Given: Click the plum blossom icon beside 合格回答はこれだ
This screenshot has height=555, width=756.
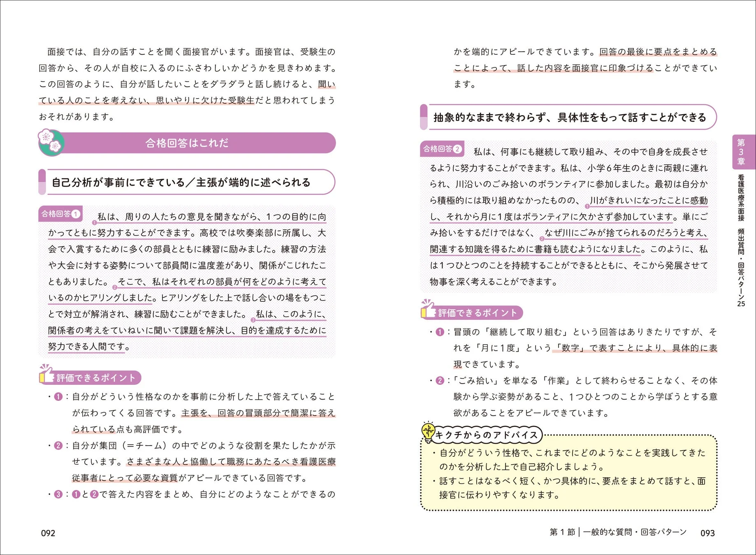Looking at the screenshot, I should click(x=51, y=142).
